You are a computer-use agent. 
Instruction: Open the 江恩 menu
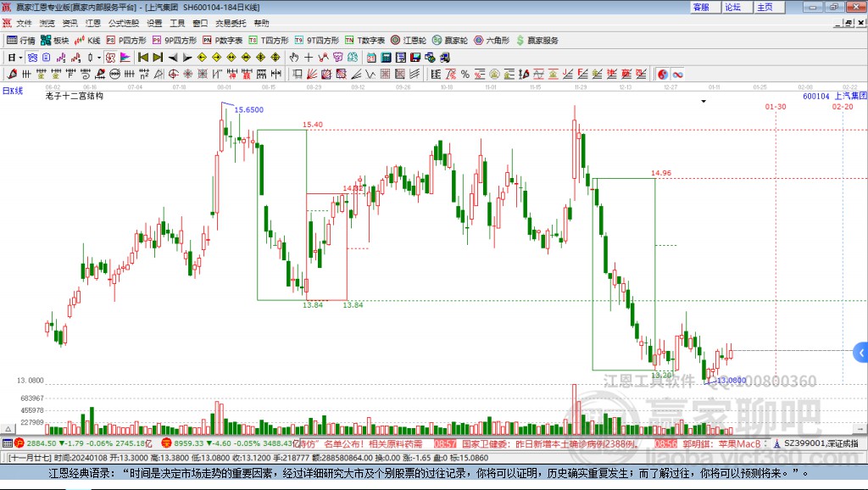93,23
